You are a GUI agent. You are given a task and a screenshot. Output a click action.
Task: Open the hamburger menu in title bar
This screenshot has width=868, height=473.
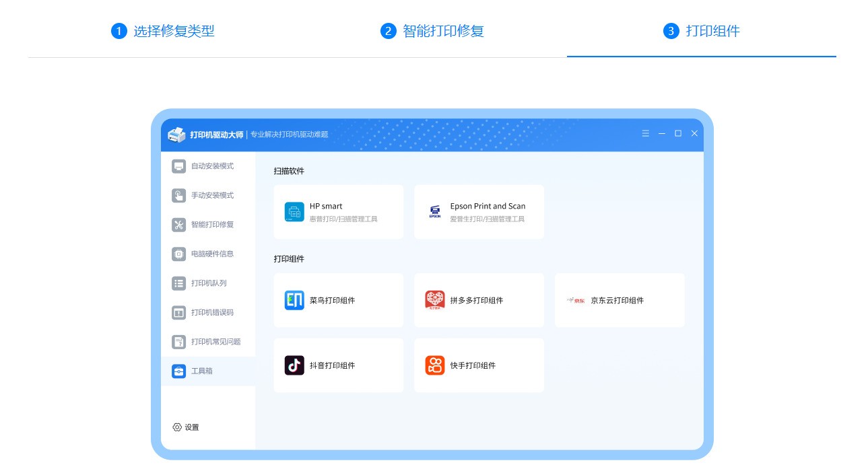645,134
